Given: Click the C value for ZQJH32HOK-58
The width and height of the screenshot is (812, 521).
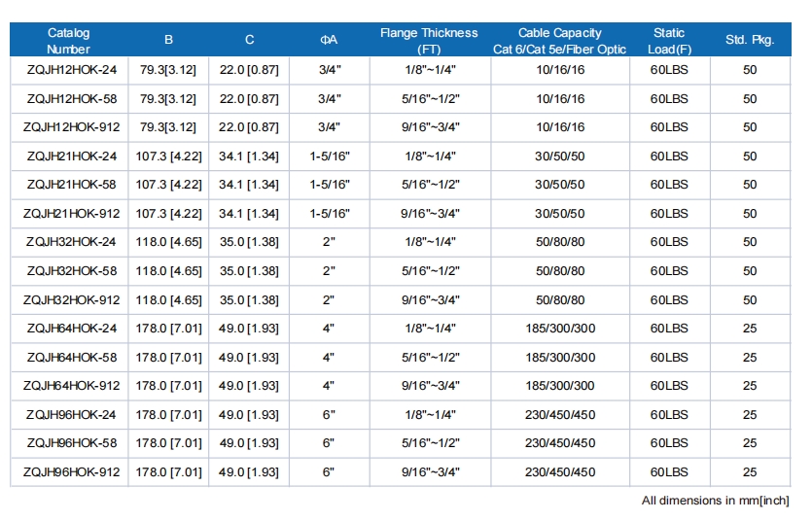Looking at the screenshot, I should point(249,271).
